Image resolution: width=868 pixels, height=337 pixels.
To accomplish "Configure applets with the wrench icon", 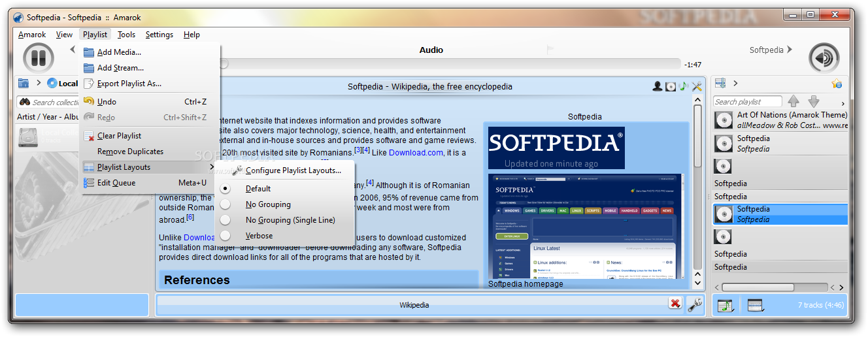I will (x=695, y=304).
